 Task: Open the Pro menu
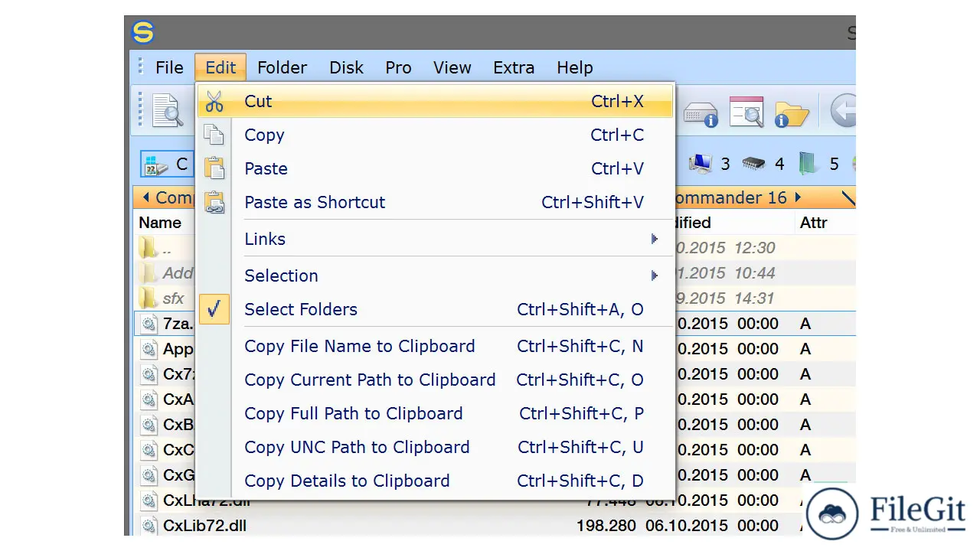(398, 67)
